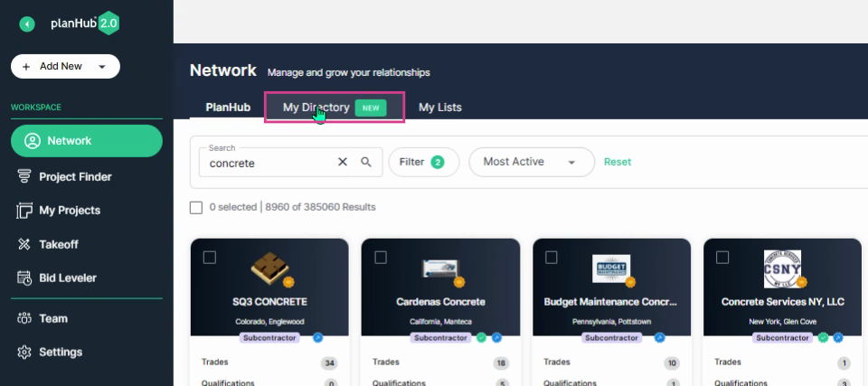The height and width of the screenshot is (386, 868).
Task: Click the Network person icon
Action: (33, 141)
